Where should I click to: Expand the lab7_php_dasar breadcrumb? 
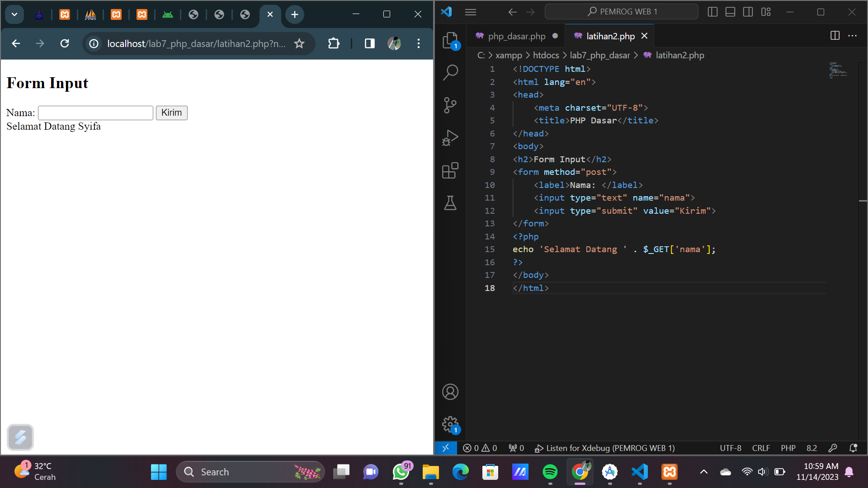click(600, 55)
